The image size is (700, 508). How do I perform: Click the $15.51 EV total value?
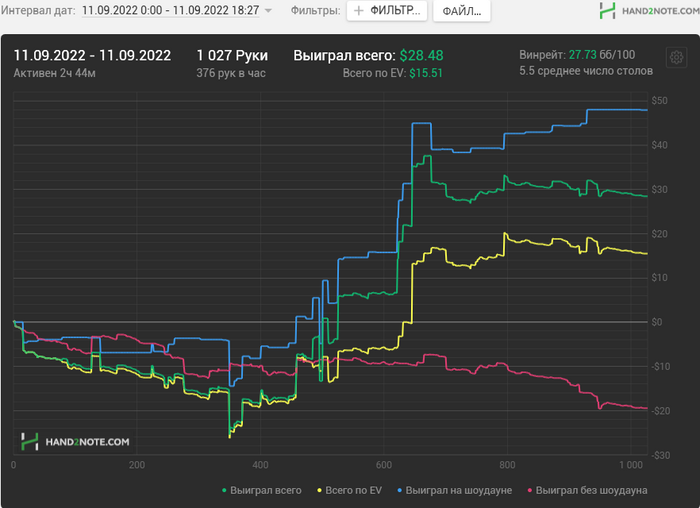tap(426, 73)
